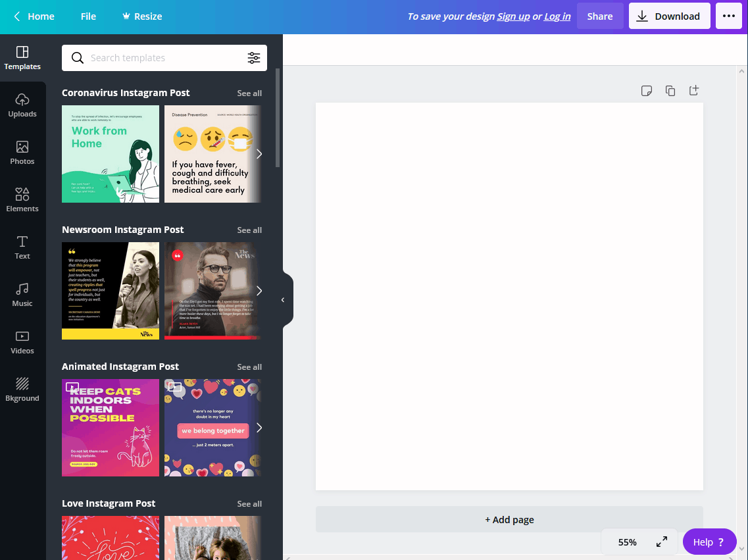
Task: Open the Templates sidebar tab
Action: click(x=22, y=58)
